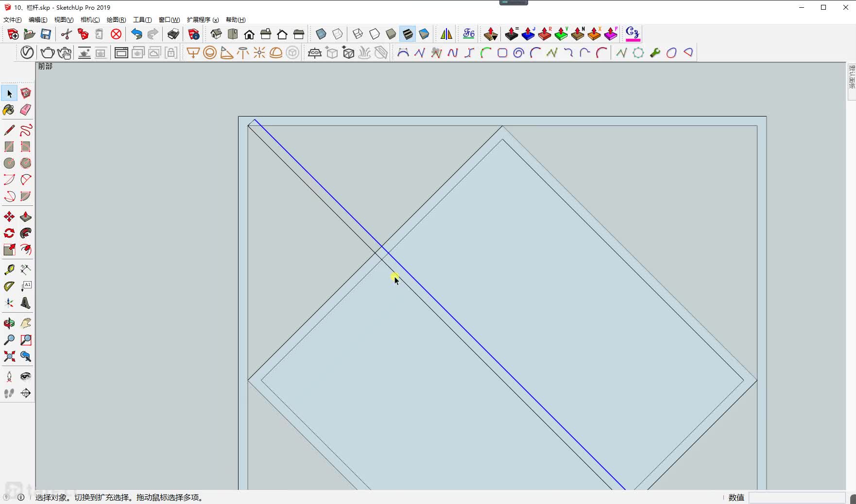The width and height of the screenshot is (856, 504).
Task: Select the 3D Text tool
Action: click(x=26, y=303)
